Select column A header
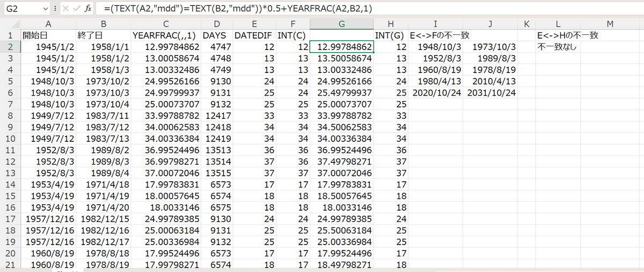Screen dimensions: 644x272 click(x=49, y=23)
